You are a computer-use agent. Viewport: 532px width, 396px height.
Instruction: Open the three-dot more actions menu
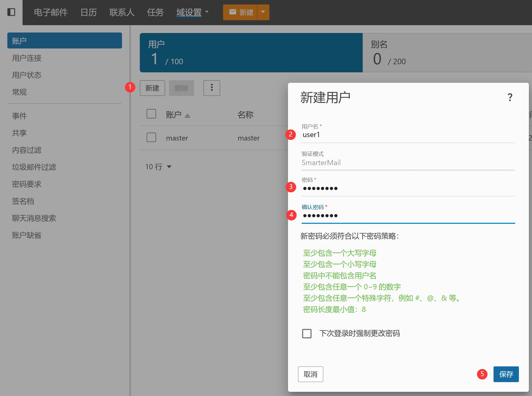click(x=212, y=88)
